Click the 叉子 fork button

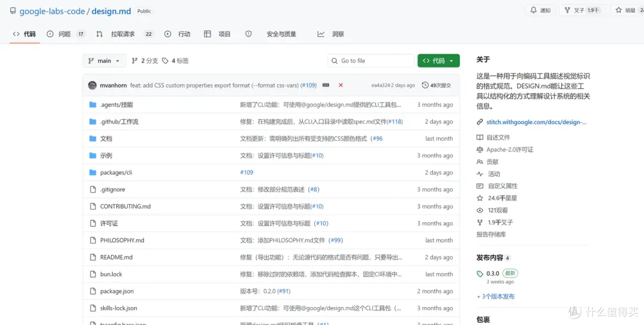pos(583,10)
